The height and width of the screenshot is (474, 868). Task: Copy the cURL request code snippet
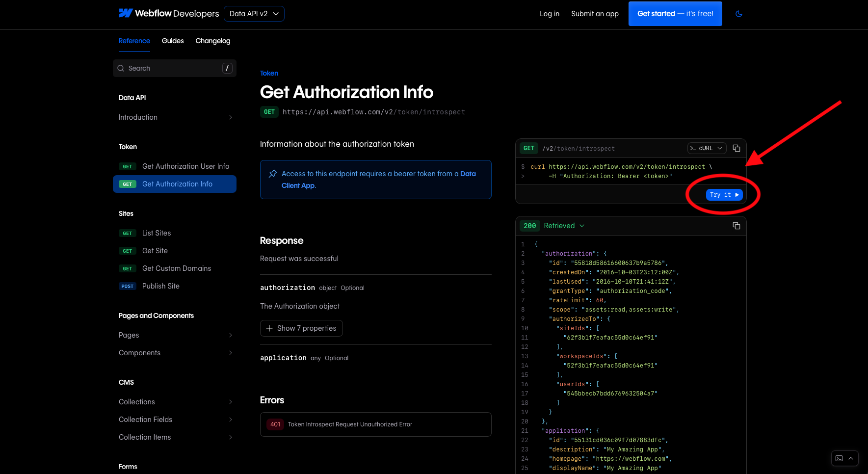tap(736, 148)
